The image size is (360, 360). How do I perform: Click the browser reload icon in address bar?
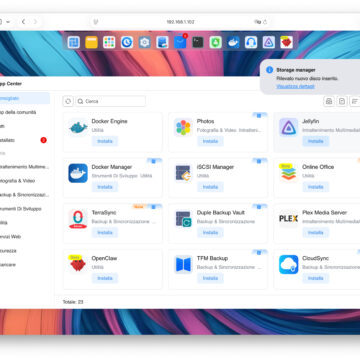pos(265,22)
